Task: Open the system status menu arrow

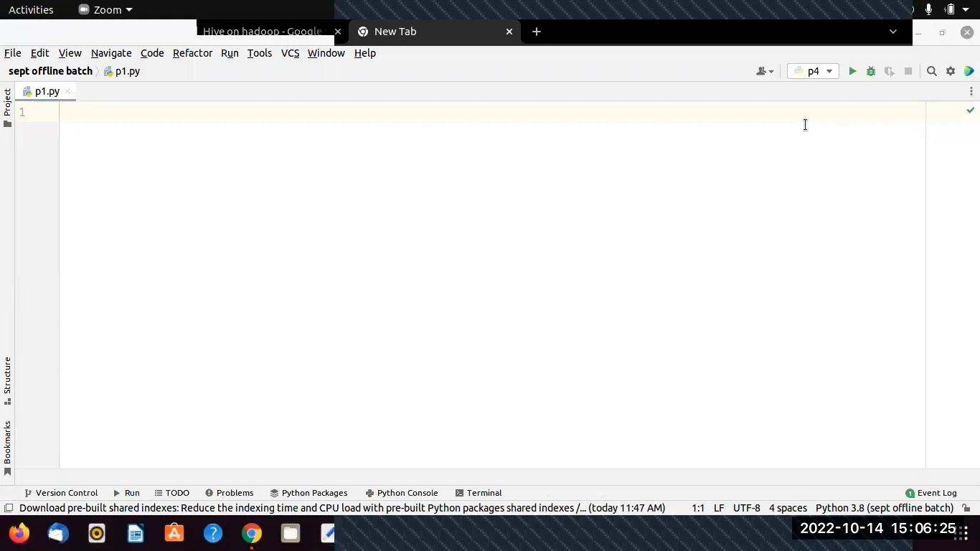Action: [966, 10]
